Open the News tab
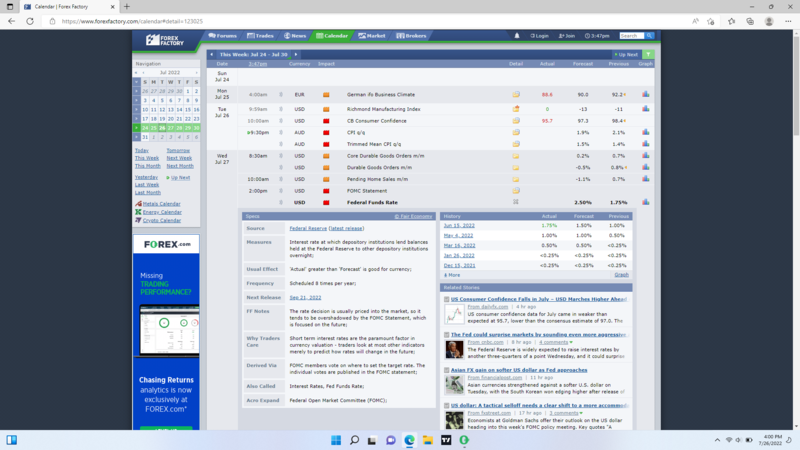Image resolution: width=800 pixels, height=450 pixels. 295,36
